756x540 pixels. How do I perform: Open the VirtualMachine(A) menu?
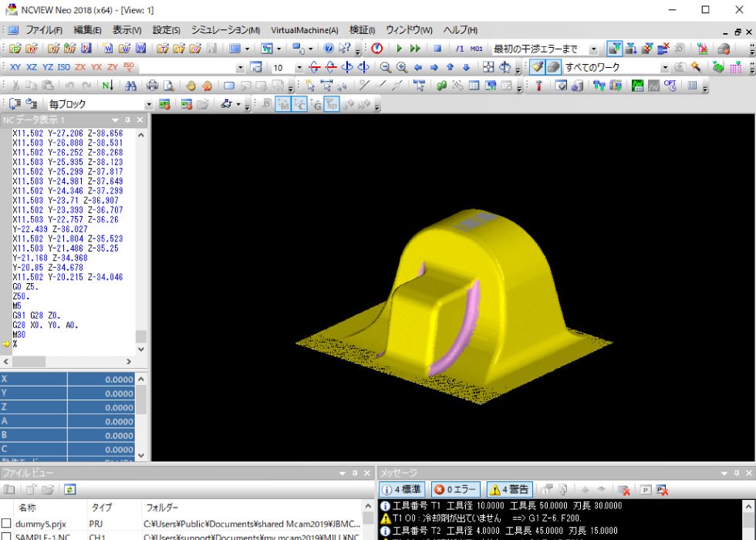(x=304, y=30)
